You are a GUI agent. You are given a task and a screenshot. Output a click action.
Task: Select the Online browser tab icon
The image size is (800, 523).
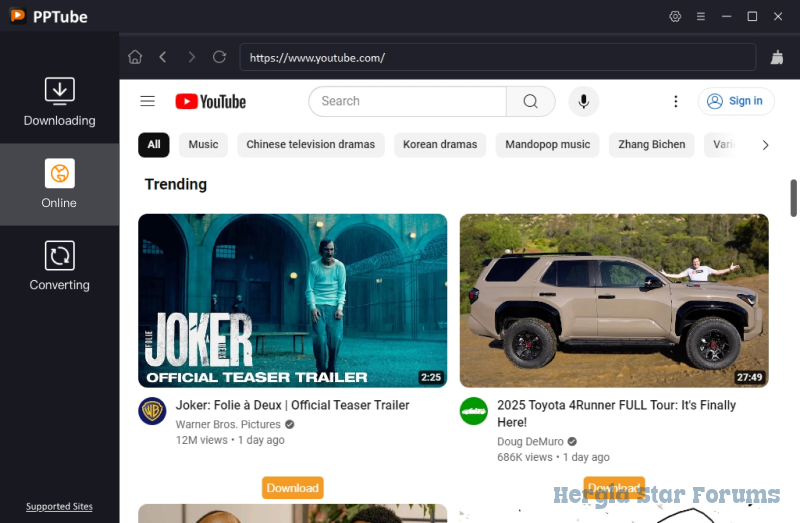click(x=59, y=174)
